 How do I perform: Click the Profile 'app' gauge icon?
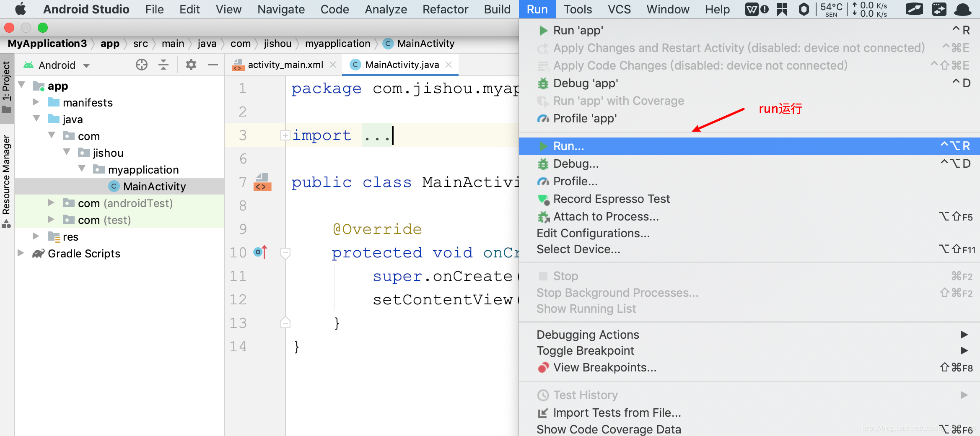(543, 119)
